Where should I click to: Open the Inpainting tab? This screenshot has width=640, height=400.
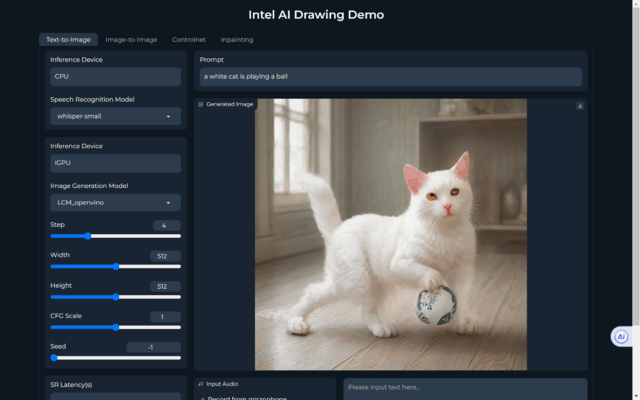click(x=237, y=40)
